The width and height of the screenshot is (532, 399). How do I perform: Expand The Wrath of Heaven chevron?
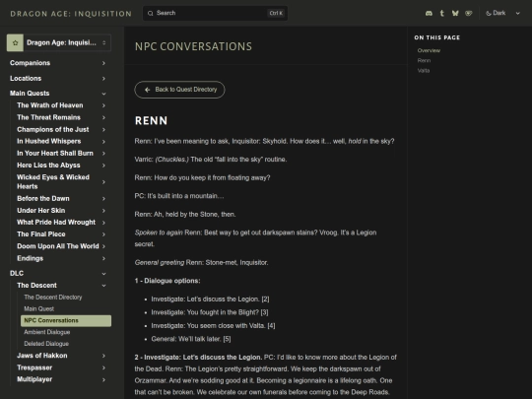[x=103, y=105]
